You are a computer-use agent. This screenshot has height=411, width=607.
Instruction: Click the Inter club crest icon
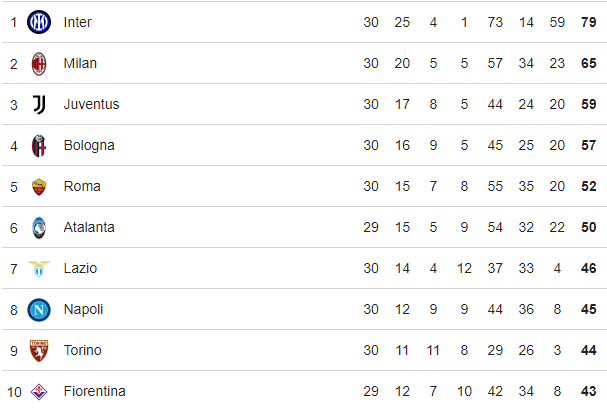[39, 22]
